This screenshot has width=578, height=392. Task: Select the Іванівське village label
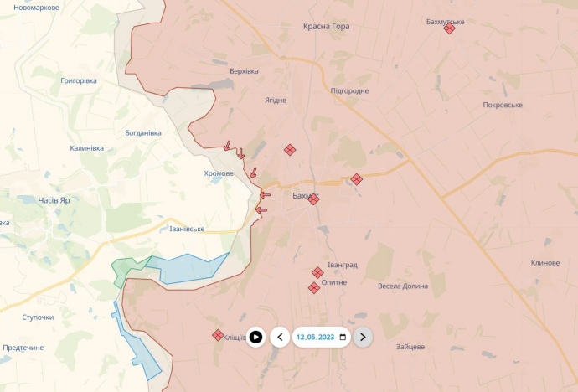[x=187, y=229]
